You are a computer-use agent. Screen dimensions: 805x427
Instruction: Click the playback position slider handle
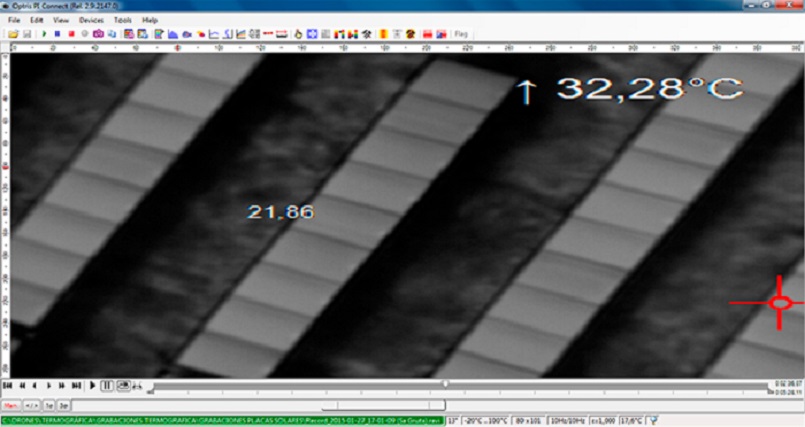coord(446,384)
